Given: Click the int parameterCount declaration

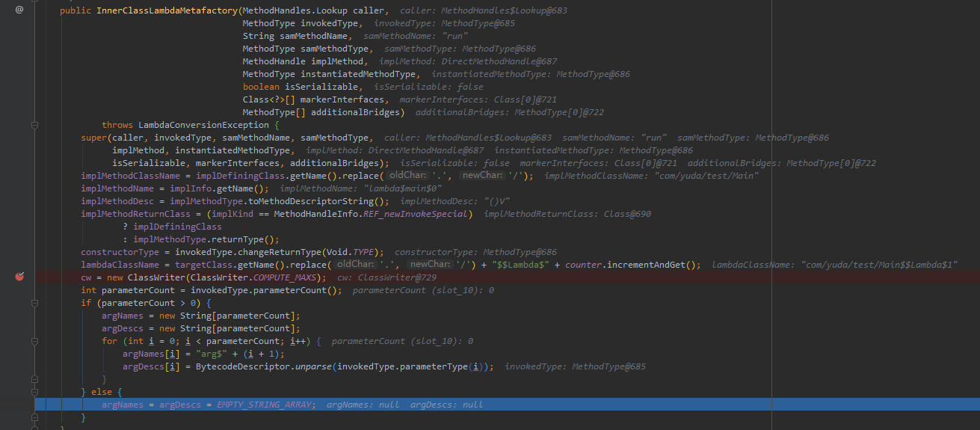Looking at the screenshot, I should tap(127, 290).
